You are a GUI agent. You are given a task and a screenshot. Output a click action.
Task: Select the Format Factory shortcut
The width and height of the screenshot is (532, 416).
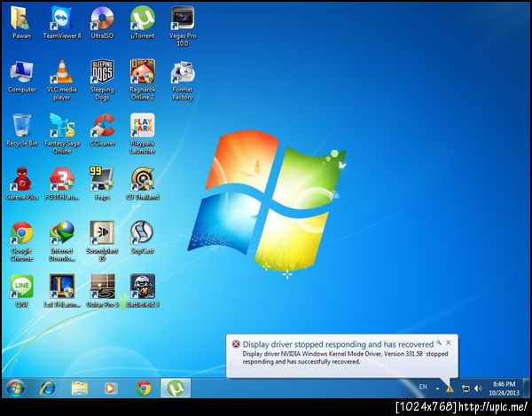(x=183, y=81)
